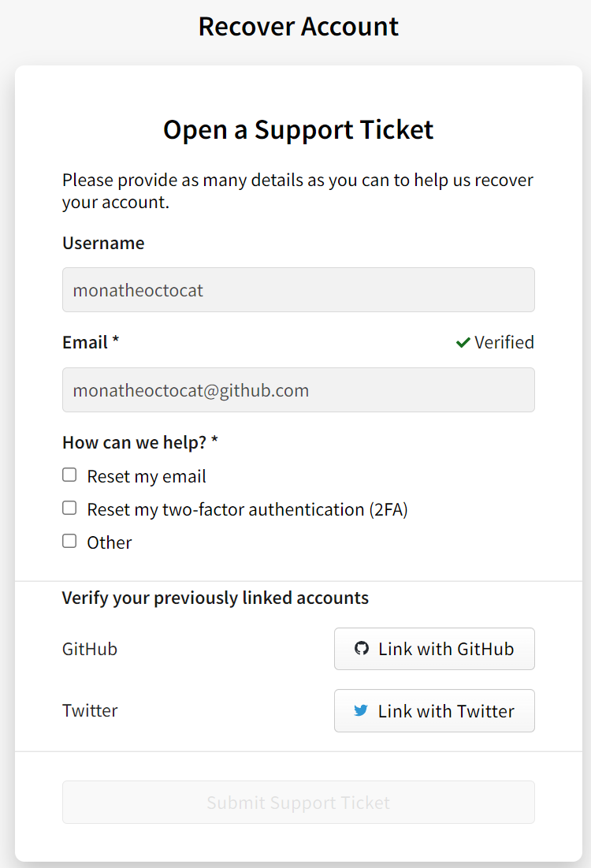Click the "Reset my email" label text
The height and width of the screenshot is (868, 591).
[x=147, y=476]
